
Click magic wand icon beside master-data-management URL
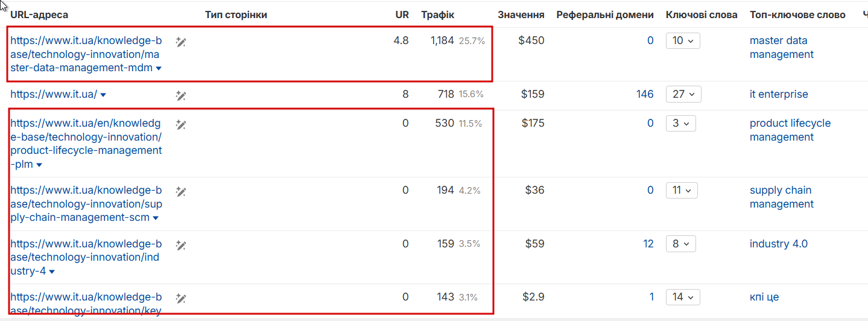(x=181, y=42)
